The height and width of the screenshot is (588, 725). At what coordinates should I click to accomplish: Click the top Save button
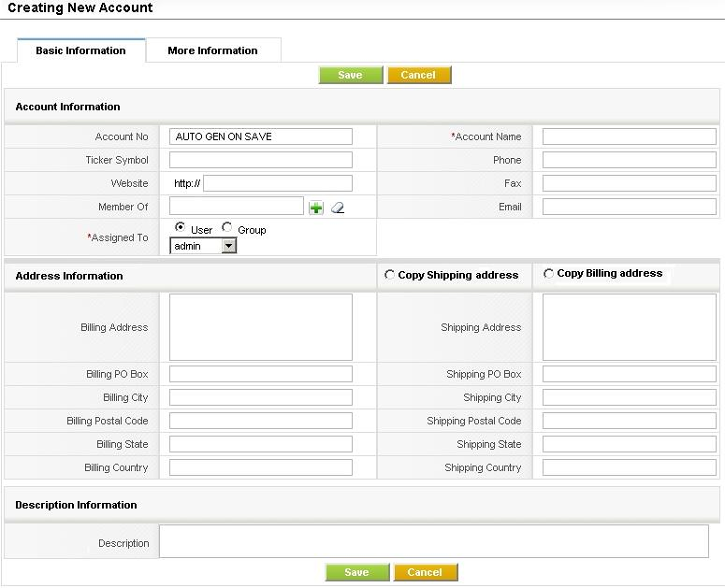coord(351,75)
